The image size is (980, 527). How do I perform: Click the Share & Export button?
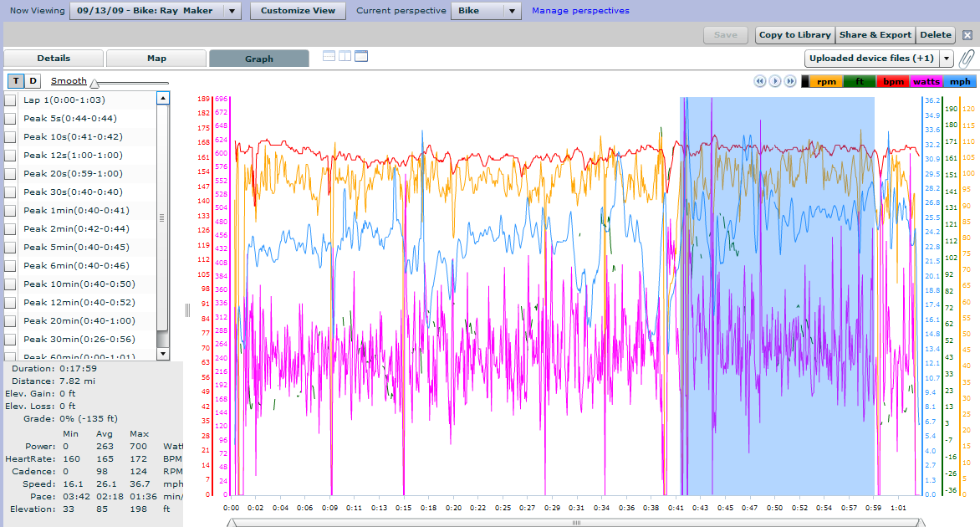(875, 35)
